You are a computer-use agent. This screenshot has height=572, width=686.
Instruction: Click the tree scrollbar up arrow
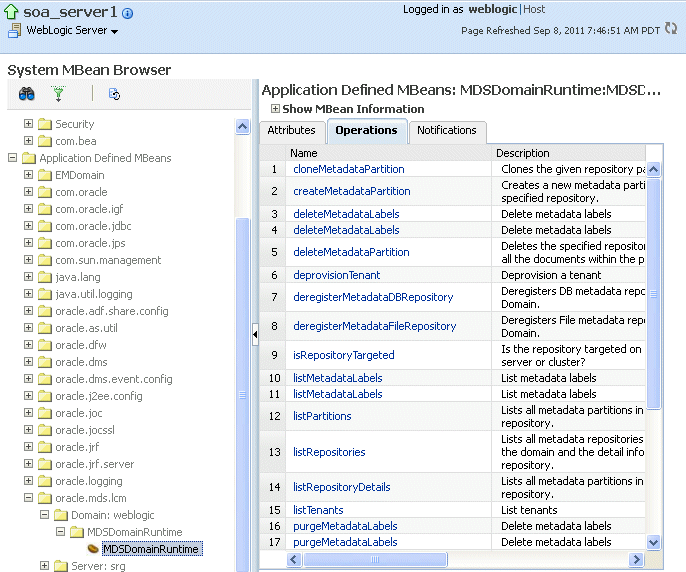(242, 127)
